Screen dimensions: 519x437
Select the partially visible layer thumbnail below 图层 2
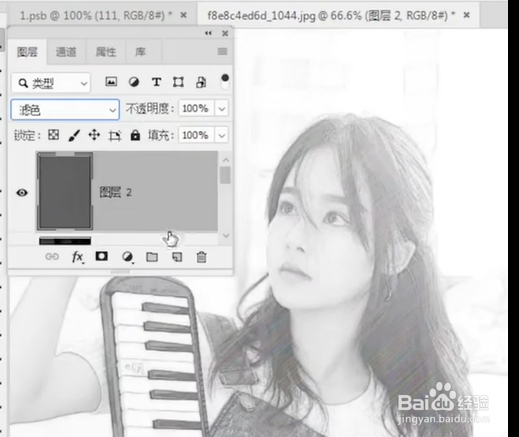pos(65,241)
